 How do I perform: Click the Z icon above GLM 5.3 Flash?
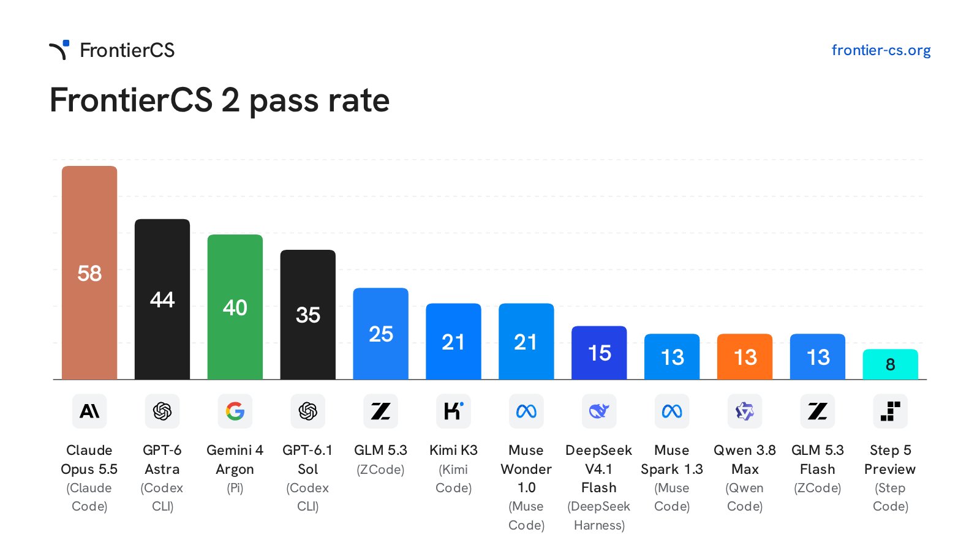click(x=818, y=411)
